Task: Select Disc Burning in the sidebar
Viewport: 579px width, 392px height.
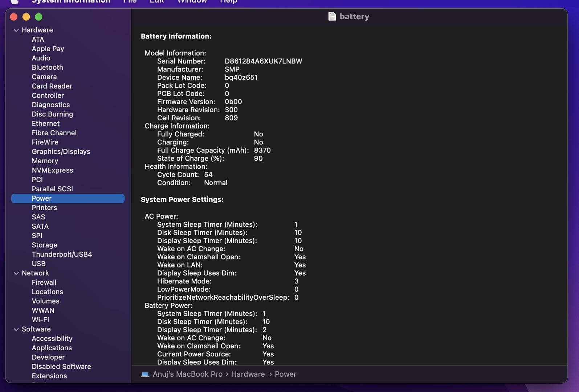Action: (x=52, y=114)
